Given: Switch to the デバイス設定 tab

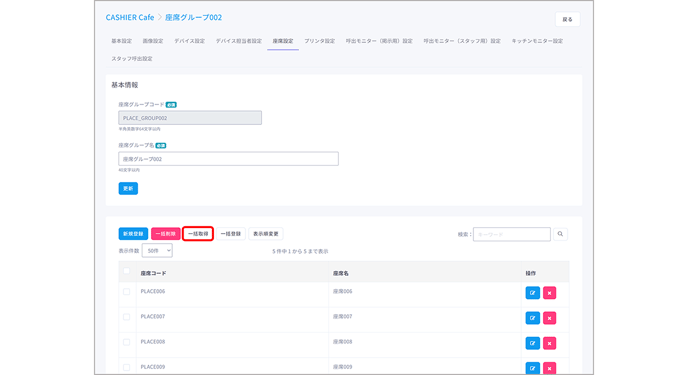Looking at the screenshot, I should pyautogui.click(x=190, y=41).
